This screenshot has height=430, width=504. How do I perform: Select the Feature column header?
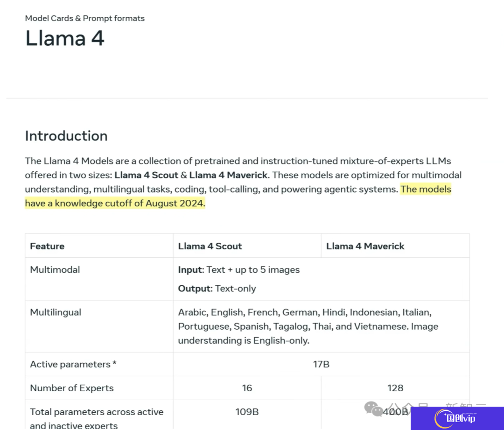[47, 246]
